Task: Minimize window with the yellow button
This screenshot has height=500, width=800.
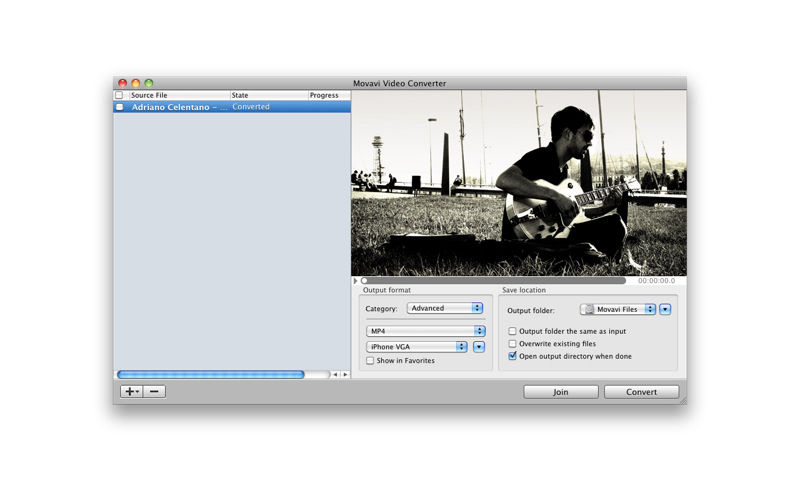Action: pos(136,83)
